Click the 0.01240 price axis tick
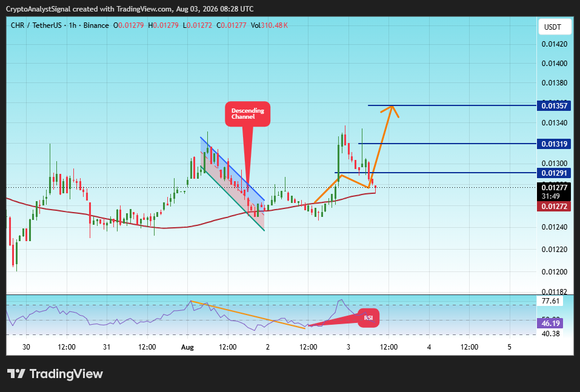 tap(555, 227)
